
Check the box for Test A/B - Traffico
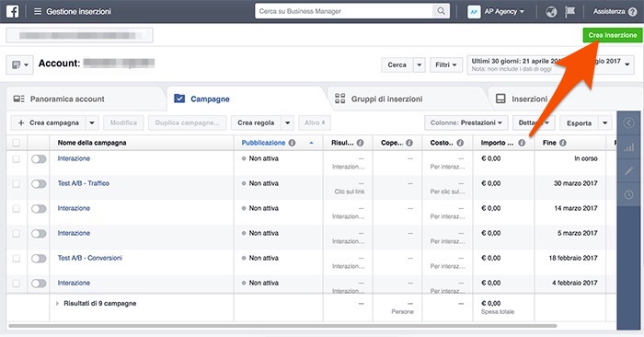click(x=16, y=184)
